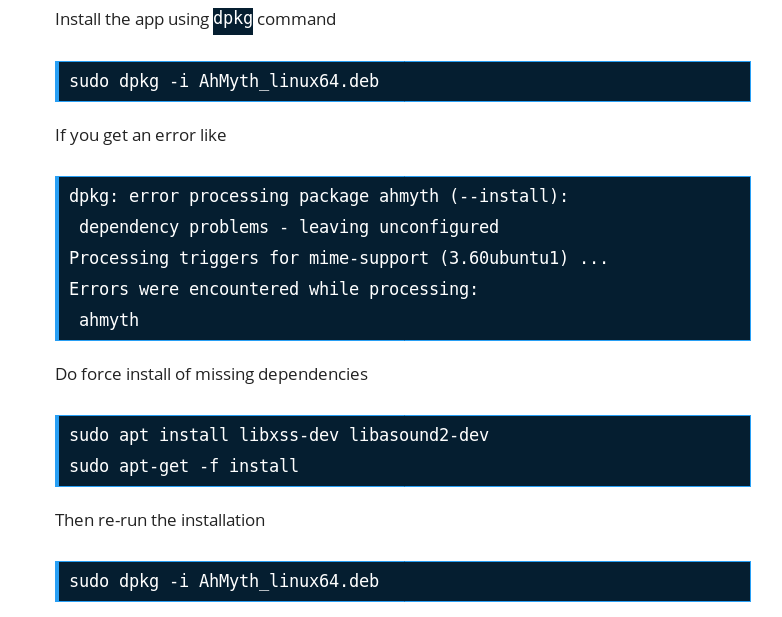The width and height of the screenshot is (782, 617).
Task: Click the 'sudo apt install libxss-dev libasound2-dev' command
Action: point(279,435)
